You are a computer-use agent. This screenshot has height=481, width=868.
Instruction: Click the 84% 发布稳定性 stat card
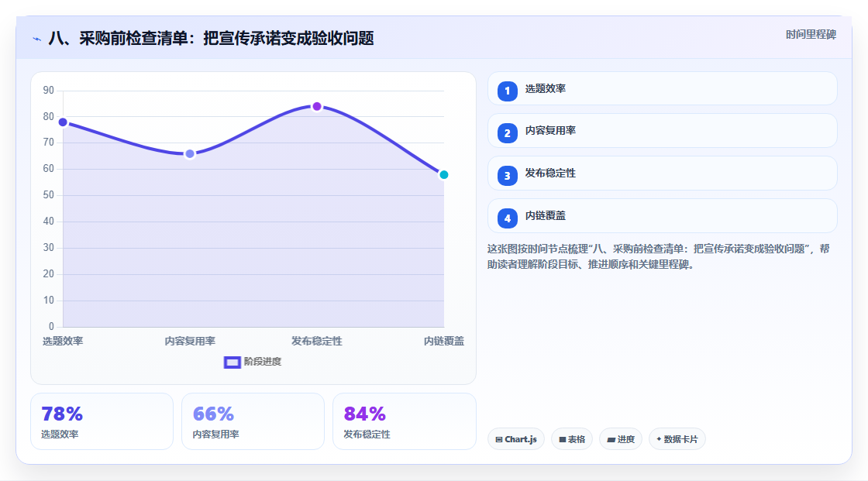(404, 422)
